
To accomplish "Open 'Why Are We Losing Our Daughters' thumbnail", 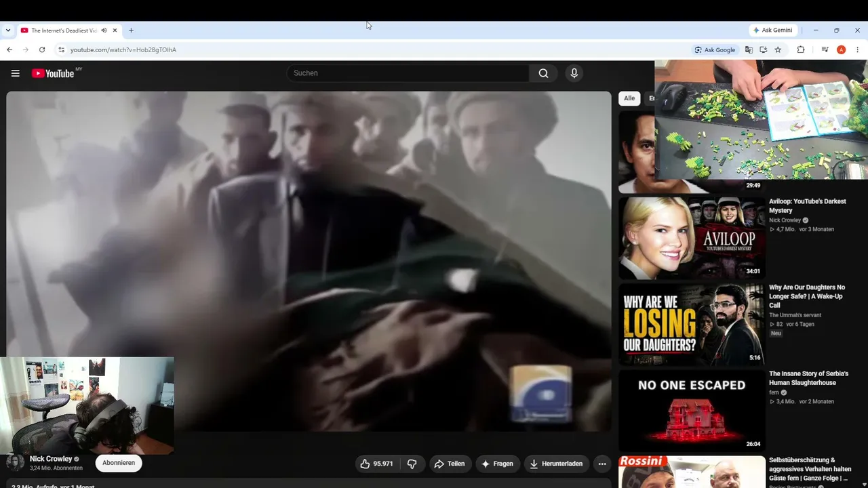I will pos(692,324).
